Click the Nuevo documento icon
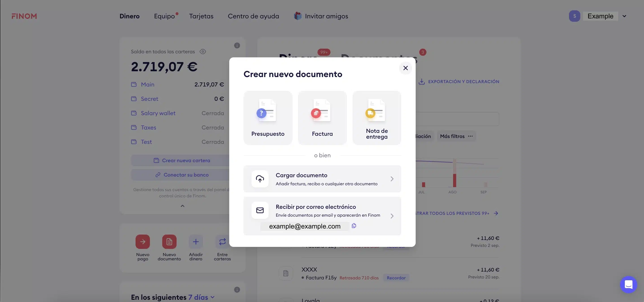The width and height of the screenshot is (644, 302). [x=169, y=242]
